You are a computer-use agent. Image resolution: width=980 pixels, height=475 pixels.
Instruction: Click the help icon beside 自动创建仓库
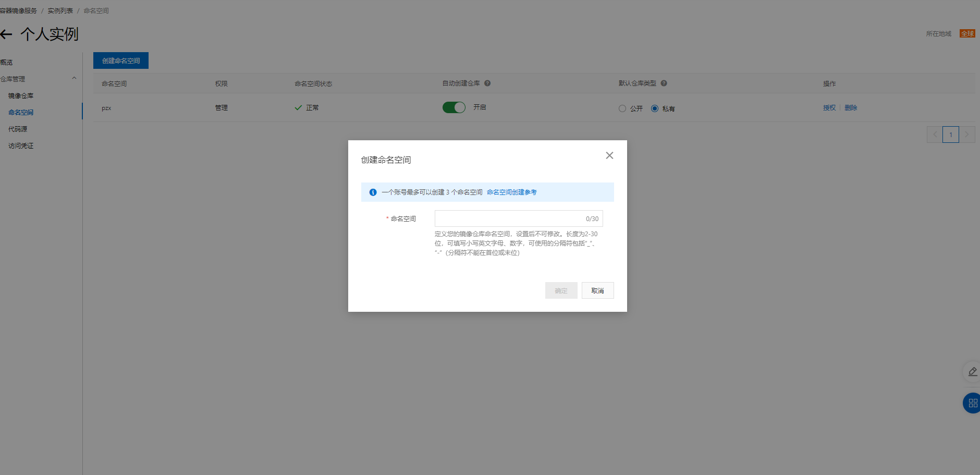(487, 83)
